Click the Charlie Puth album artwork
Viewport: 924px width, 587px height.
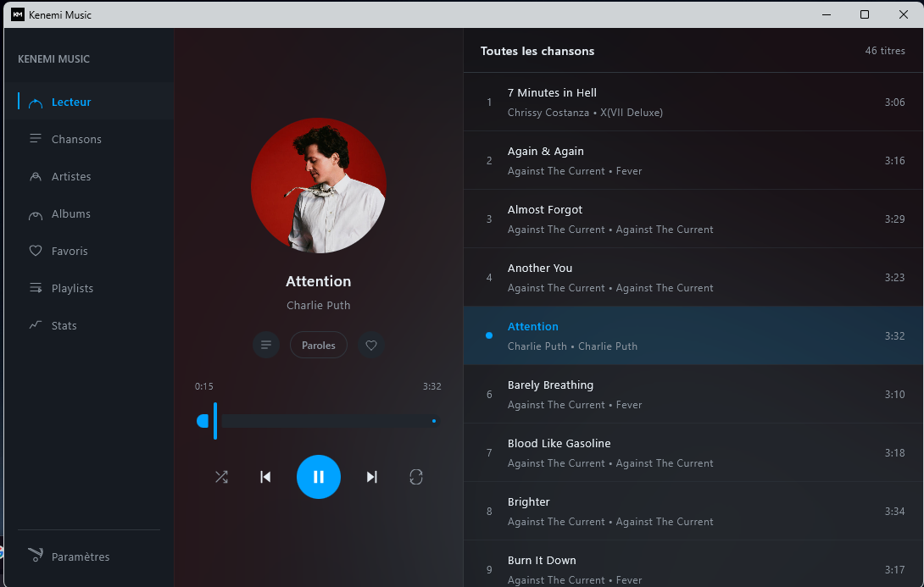click(319, 186)
